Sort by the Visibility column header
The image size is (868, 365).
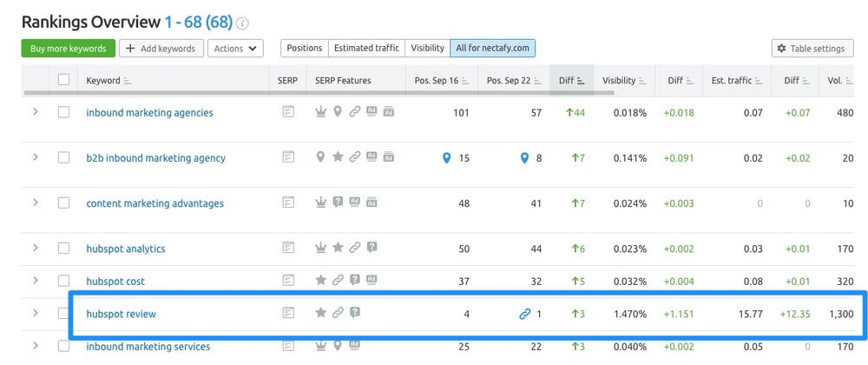tap(624, 80)
